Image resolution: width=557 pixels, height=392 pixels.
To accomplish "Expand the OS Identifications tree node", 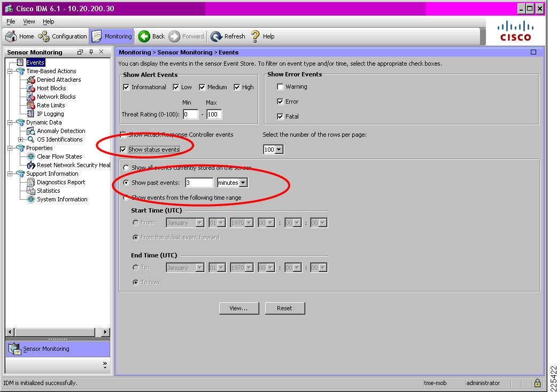I will (21, 139).
